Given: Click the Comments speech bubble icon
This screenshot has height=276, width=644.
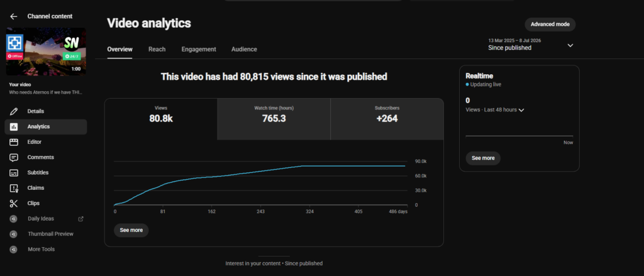Looking at the screenshot, I should tap(14, 157).
